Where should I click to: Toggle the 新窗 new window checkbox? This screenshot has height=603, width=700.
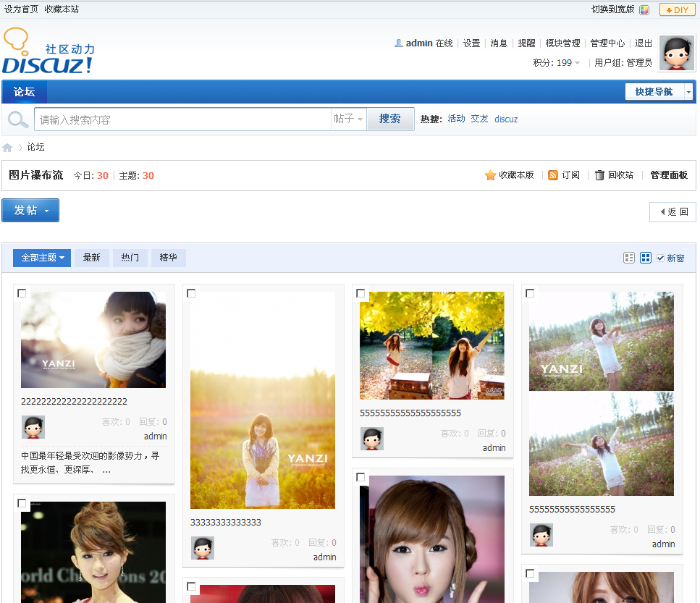660,258
